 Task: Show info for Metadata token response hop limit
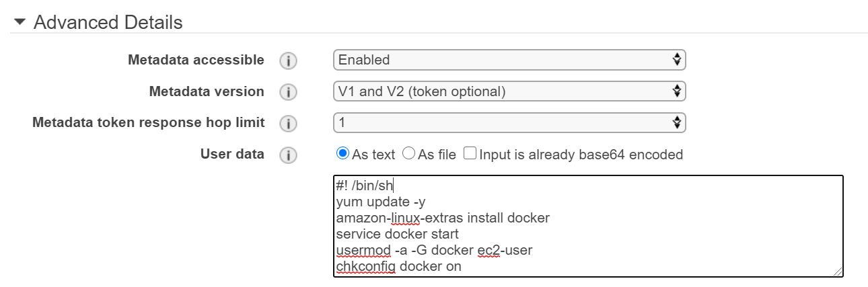point(288,123)
